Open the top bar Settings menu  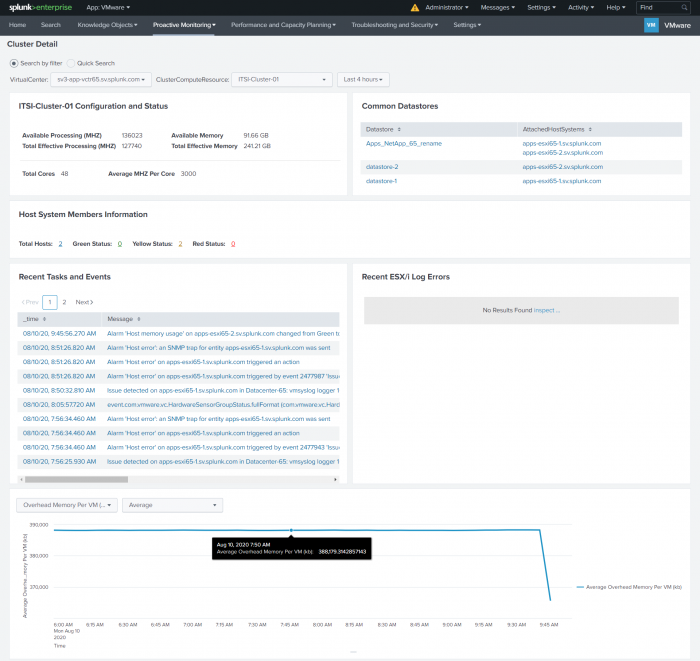[541, 8]
